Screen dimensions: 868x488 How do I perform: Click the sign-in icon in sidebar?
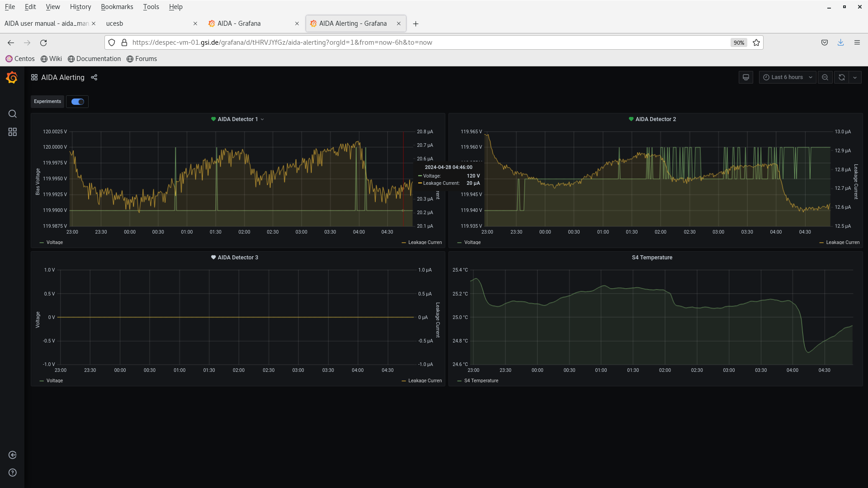[12, 455]
